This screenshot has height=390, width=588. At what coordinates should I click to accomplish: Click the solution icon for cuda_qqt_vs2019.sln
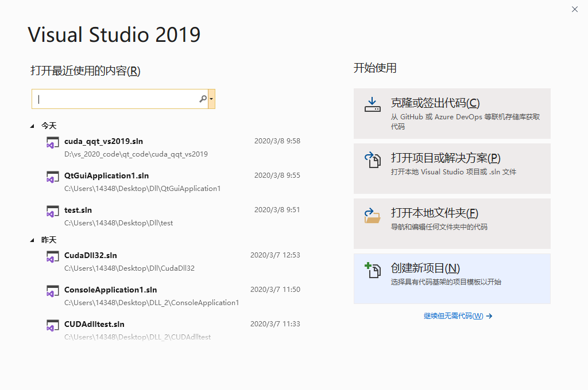click(52, 142)
